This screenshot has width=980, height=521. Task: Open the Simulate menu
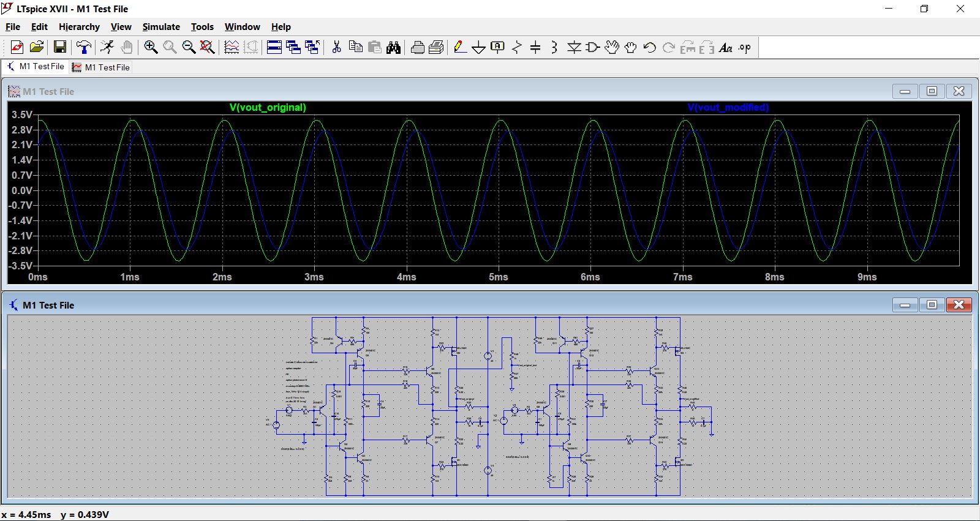coord(161,27)
